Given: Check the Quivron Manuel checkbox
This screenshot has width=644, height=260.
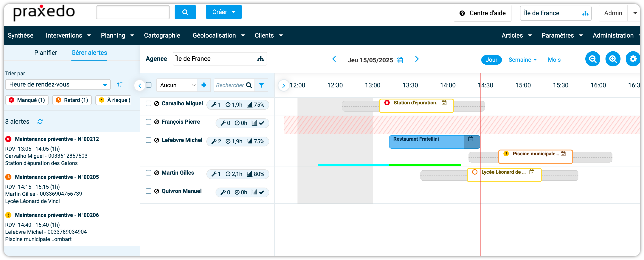Looking at the screenshot, I should [148, 191].
